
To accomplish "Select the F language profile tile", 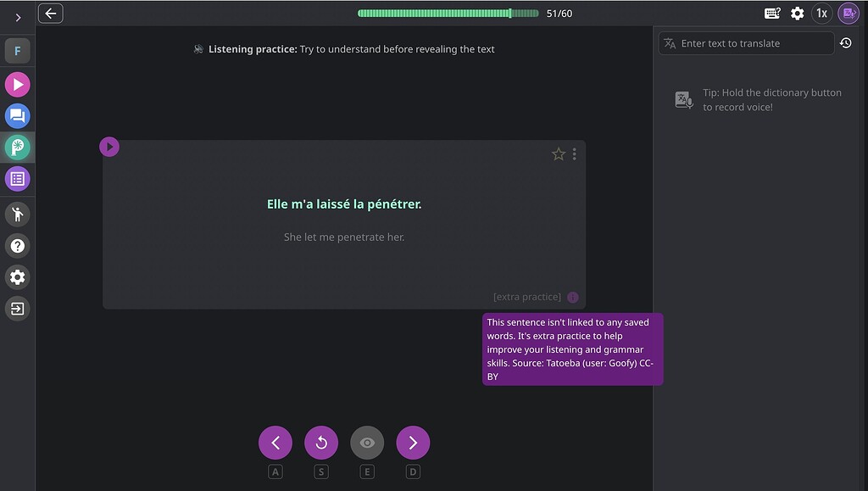I will tap(18, 51).
